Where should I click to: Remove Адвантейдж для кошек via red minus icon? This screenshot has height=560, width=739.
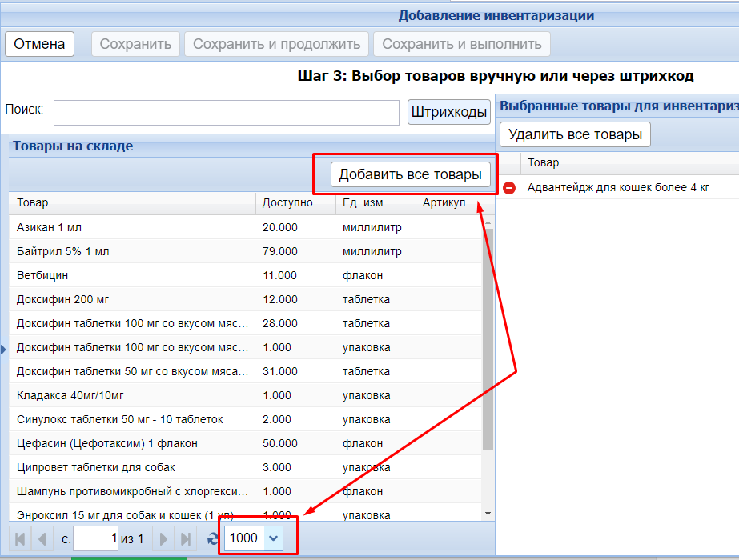pos(509,188)
